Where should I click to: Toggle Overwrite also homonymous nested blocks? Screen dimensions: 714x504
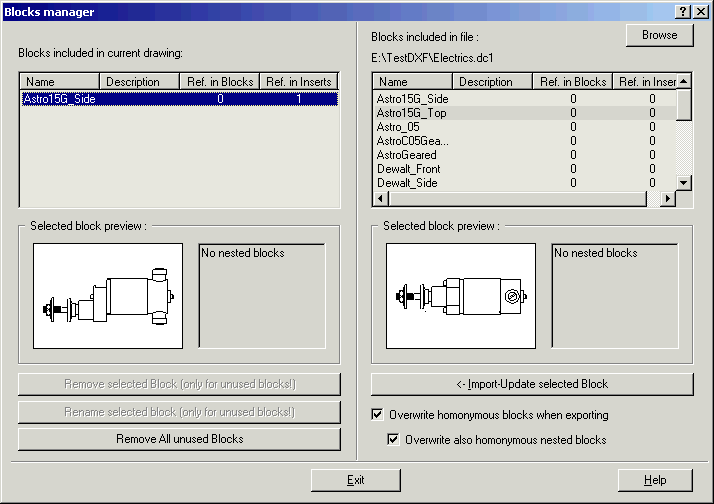coord(393,440)
